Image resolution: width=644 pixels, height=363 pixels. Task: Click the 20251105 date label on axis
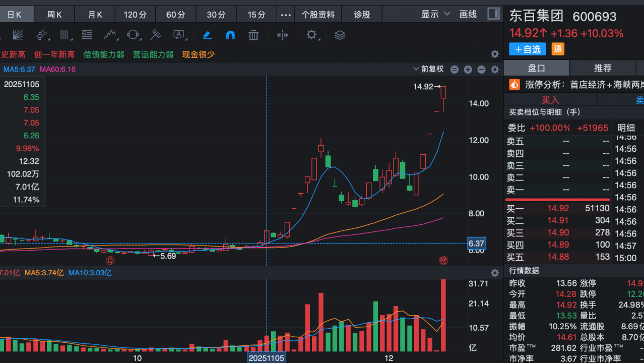pos(266,357)
